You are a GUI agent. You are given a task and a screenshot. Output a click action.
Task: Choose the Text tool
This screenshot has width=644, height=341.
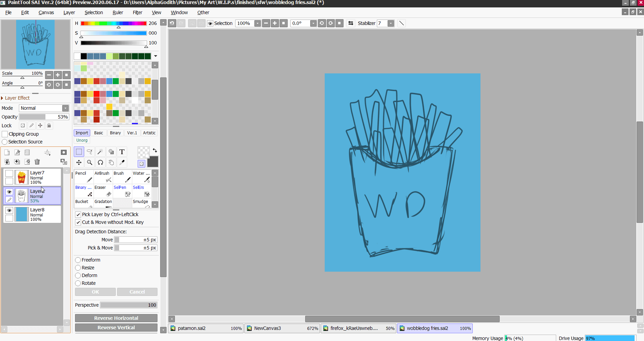(x=122, y=152)
